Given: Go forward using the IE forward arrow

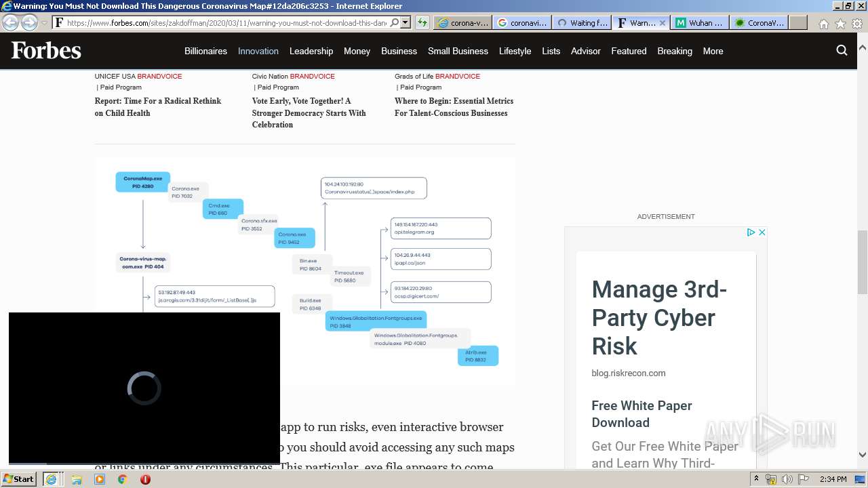Looking at the screenshot, I should [29, 22].
